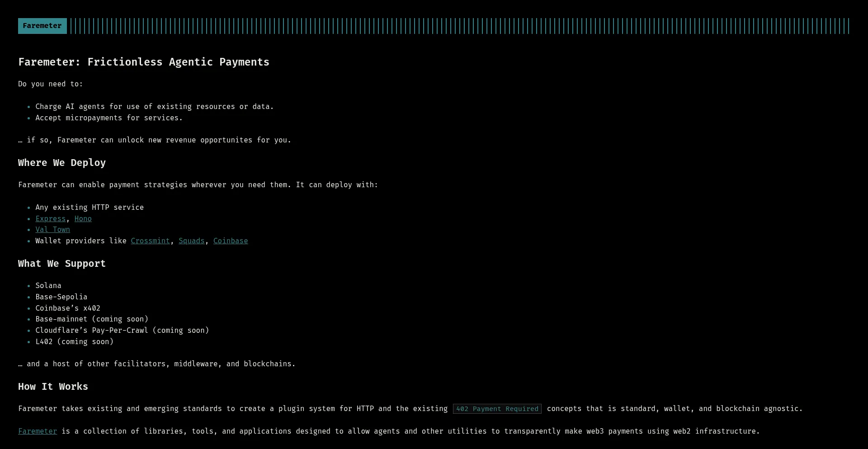868x449 pixels.
Task: Click the Coinbase's x402 list item
Action: point(68,308)
